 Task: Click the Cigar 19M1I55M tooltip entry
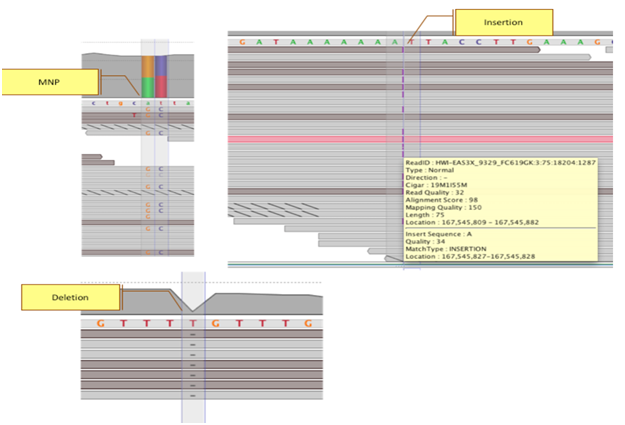pos(437,185)
